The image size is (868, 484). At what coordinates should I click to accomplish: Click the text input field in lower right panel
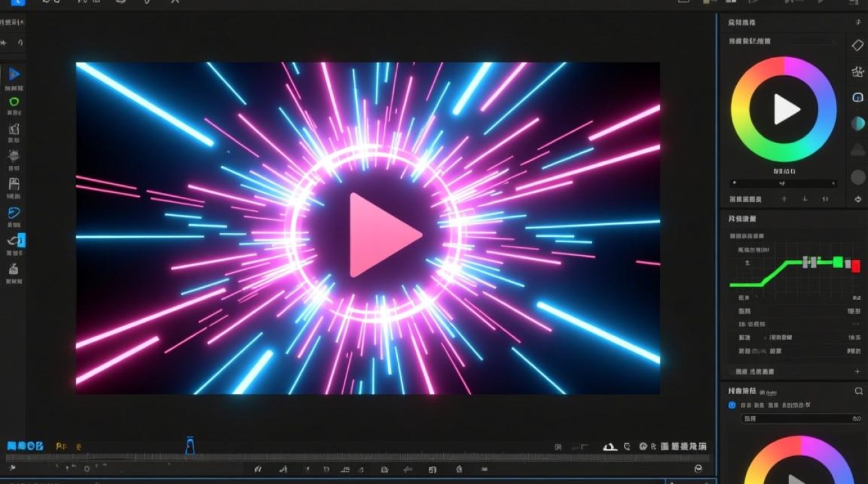801,419
